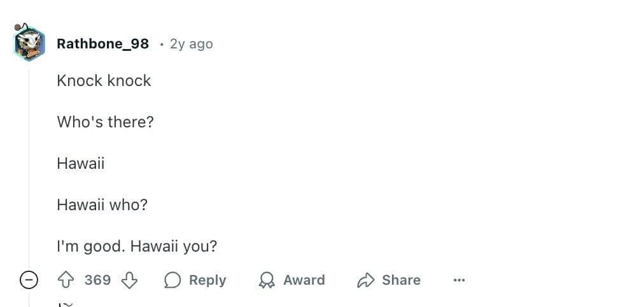
Task: Collapse the comment with the minus circle
Action: [x=29, y=280]
